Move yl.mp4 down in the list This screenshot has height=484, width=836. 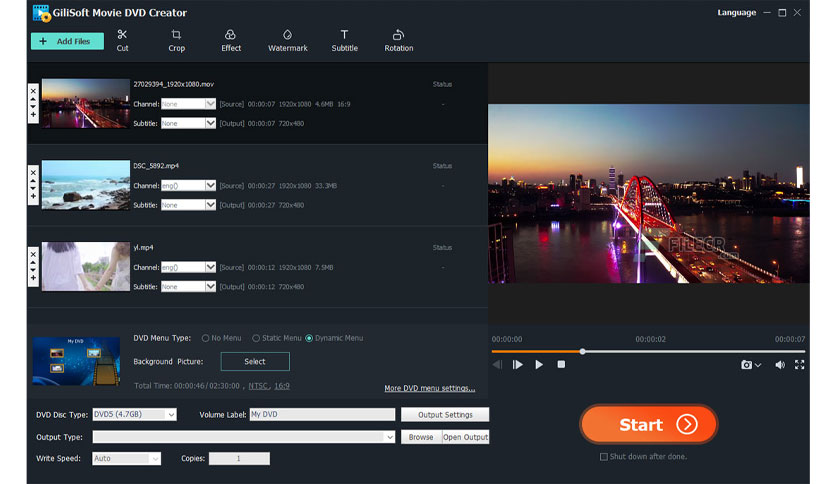click(33, 270)
